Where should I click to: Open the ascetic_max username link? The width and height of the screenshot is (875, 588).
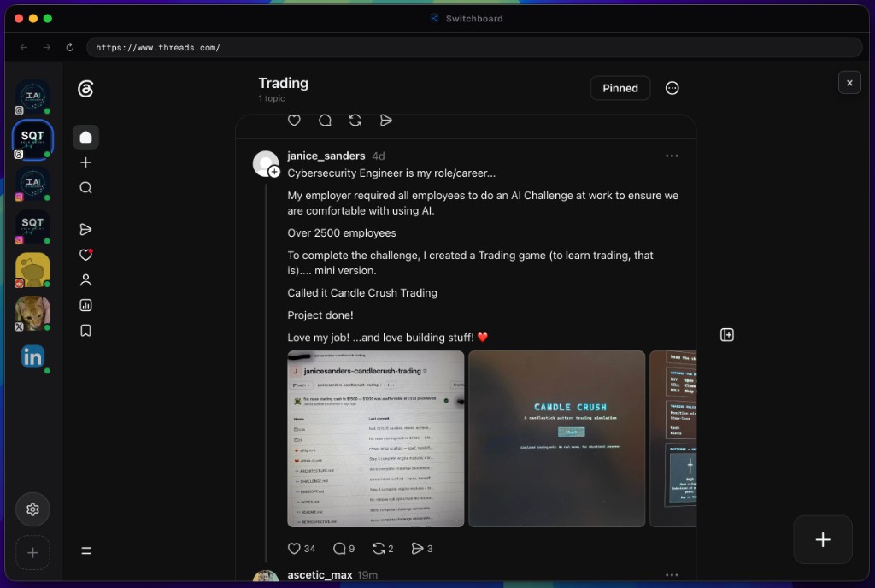(320, 574)
